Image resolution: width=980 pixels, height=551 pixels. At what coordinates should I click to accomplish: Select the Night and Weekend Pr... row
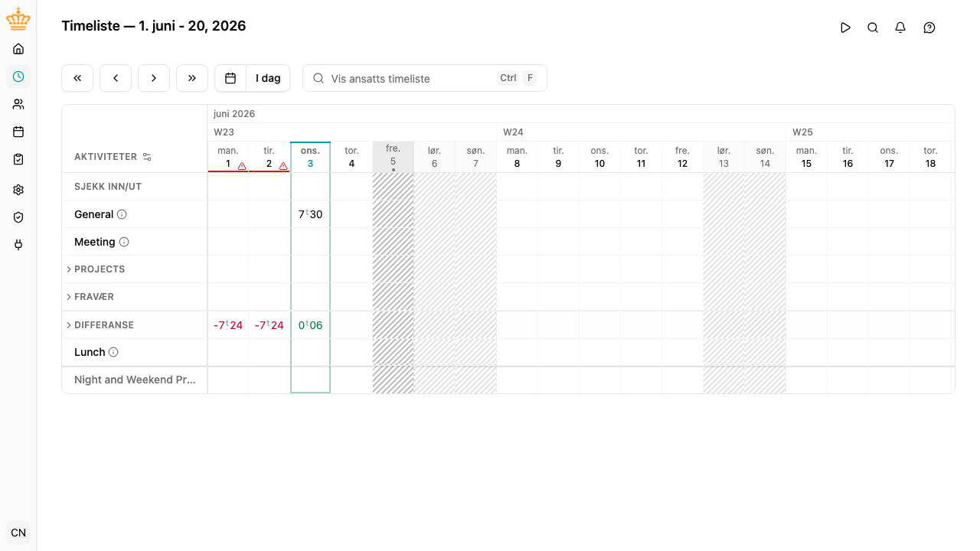tap(135, 380)
